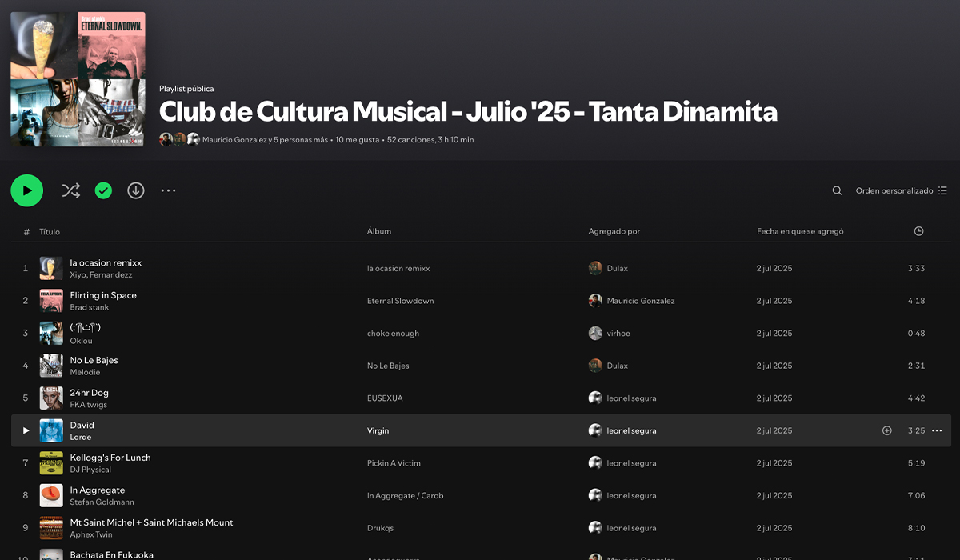Open the choke enough album link

click(393, 333)
